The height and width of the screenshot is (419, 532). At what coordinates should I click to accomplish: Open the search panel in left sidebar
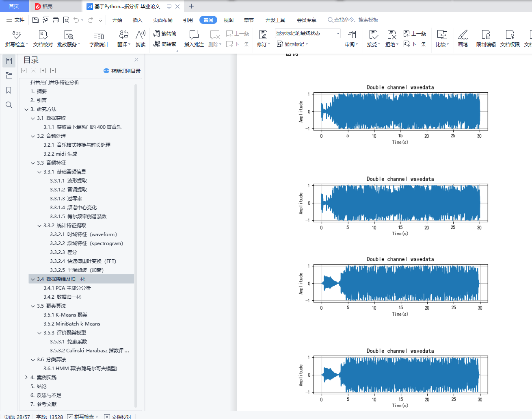click(x=9, y=105)
